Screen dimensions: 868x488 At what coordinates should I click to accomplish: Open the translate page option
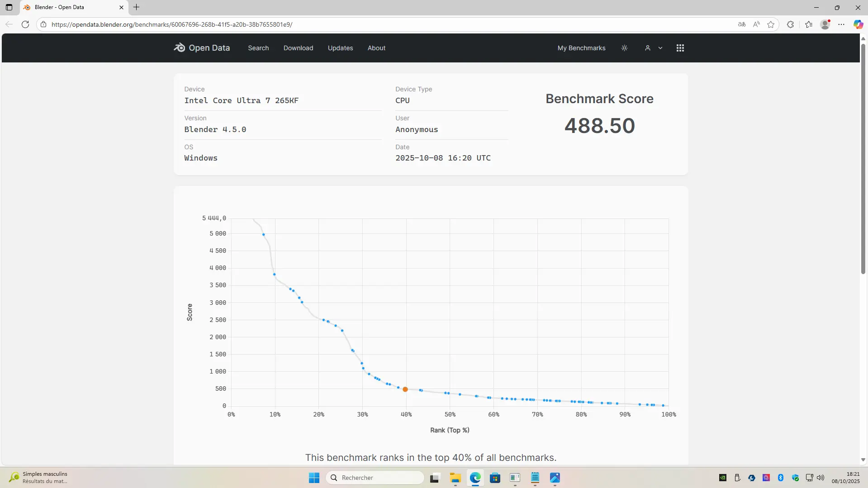tap(742, 24)
